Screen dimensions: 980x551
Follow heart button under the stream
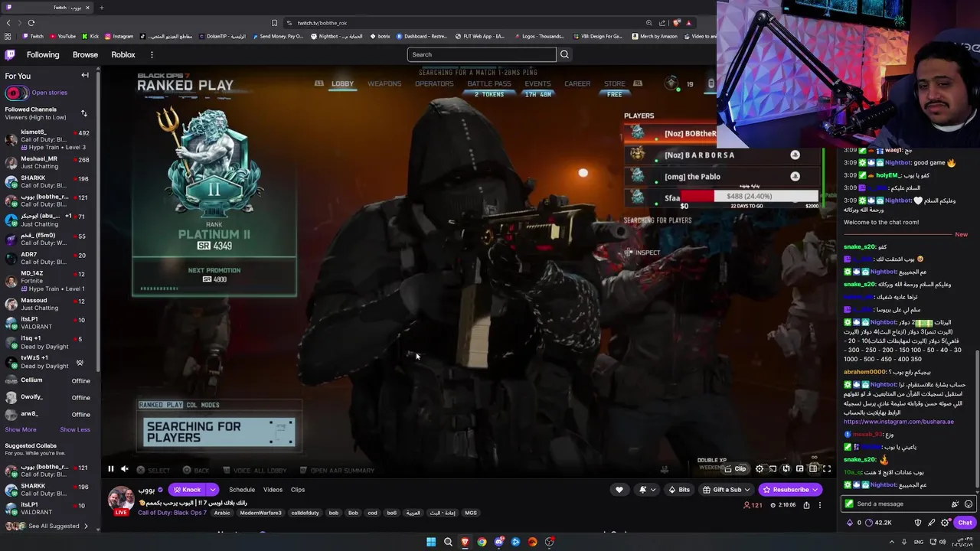[619, 490]
